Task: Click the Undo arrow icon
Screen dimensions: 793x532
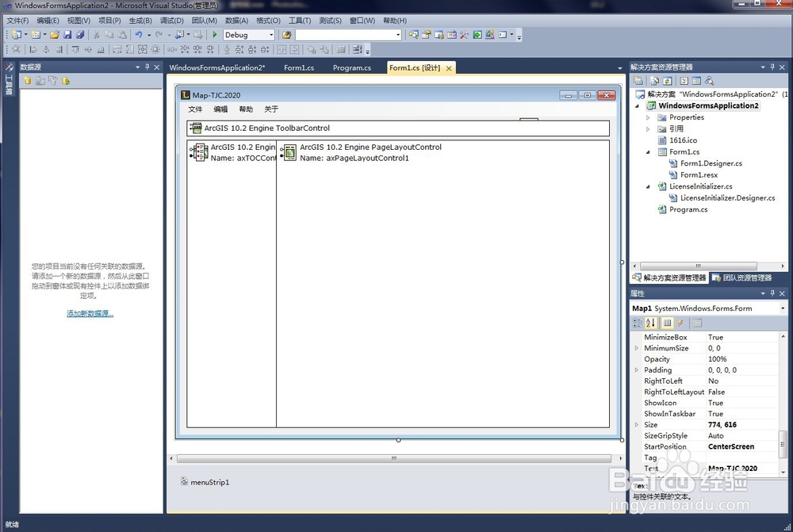Action: point(139,35)
